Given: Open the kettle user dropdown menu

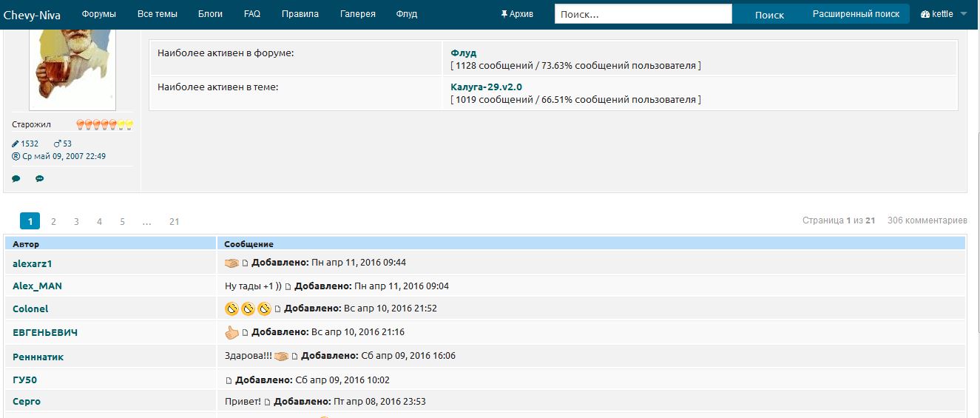Looking at the screenshot, I should [x=944, y=14].
